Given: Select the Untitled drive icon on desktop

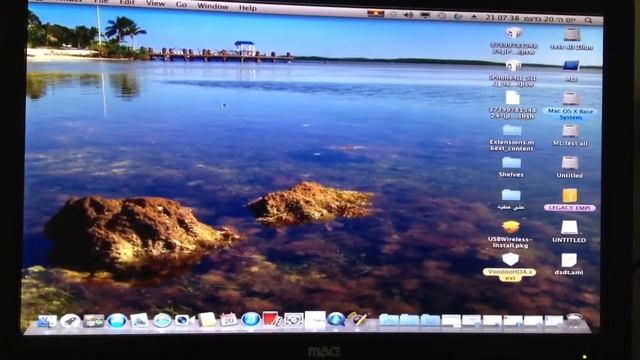Looking at the screenshot, I should pyautogui.click(x=570, y=163).
